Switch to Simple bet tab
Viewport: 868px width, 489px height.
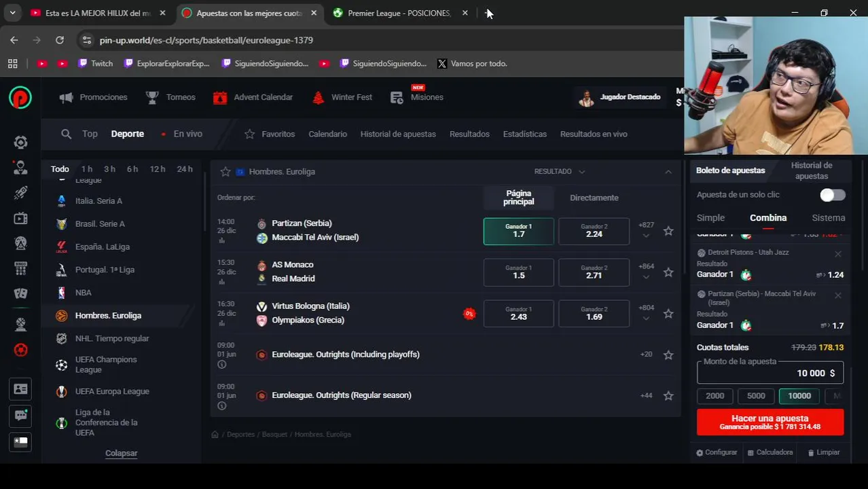click(710, 218)
